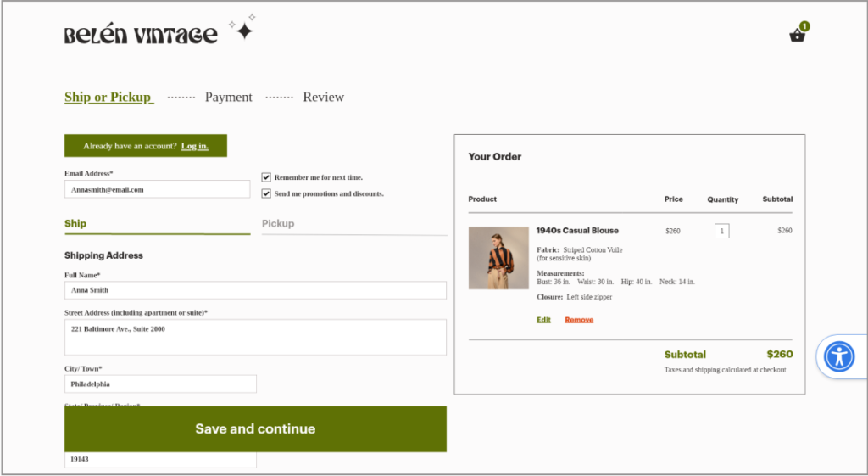Click the Log in link
Image resolution: width=868 pixels, height=476 pixels.
(x=194, y=146)
